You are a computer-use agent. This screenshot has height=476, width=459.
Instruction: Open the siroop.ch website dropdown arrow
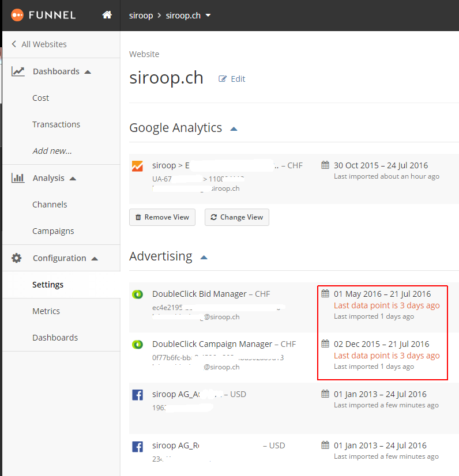click(208, 15)
